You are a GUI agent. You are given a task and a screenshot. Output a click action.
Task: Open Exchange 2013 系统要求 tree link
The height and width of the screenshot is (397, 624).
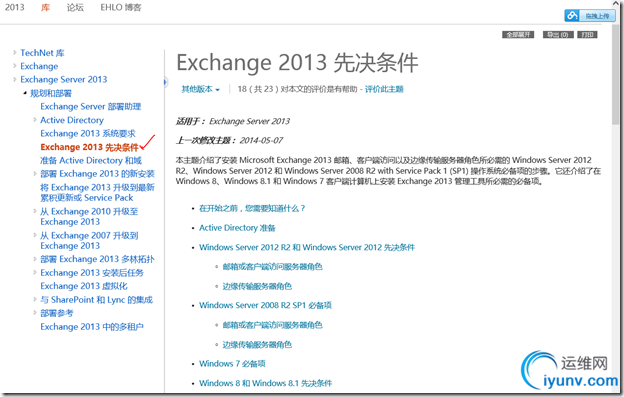(88, 133)
